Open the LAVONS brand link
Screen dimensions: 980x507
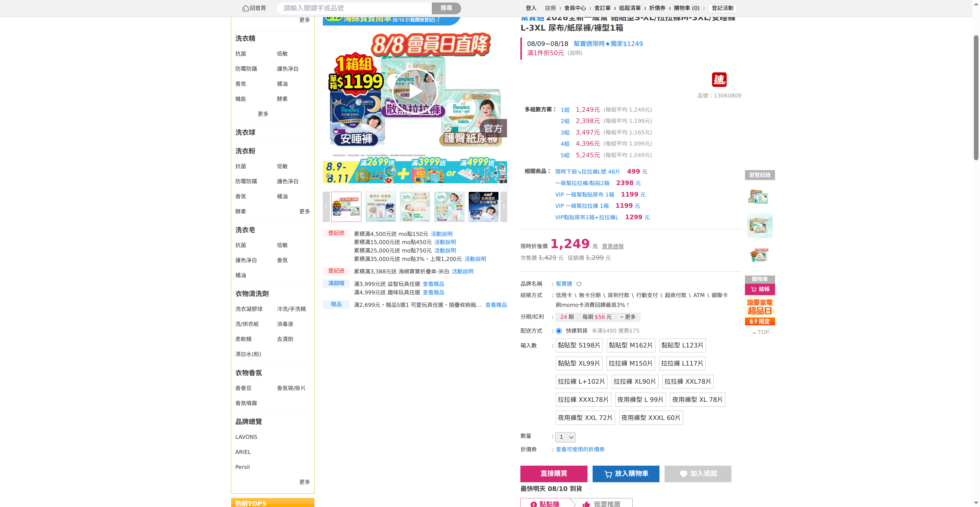246,437
